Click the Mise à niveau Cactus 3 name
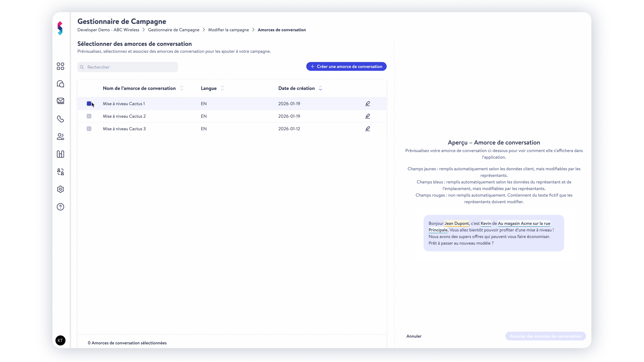 [x=124, y=129]
